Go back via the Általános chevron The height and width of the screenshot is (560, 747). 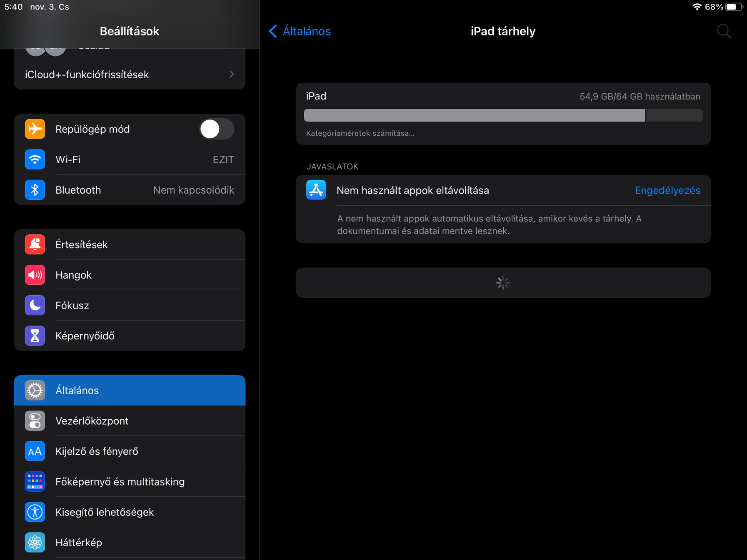[x=273, y=31]
